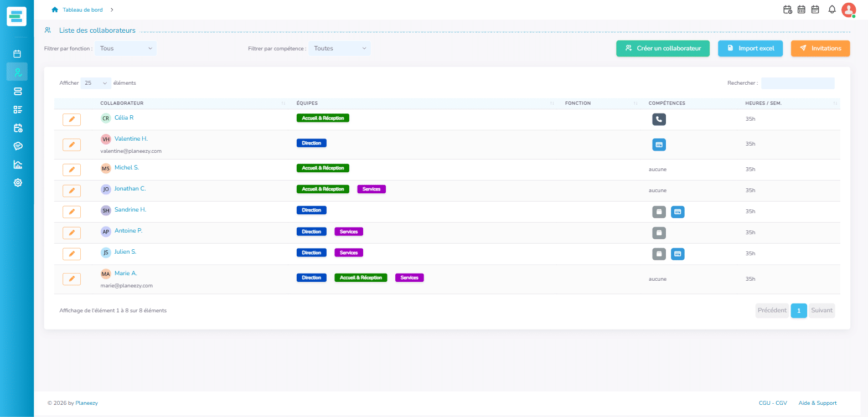The image size is (868, 417).
Task: Open Sandrine H. collaborator link
Action: 130,209
